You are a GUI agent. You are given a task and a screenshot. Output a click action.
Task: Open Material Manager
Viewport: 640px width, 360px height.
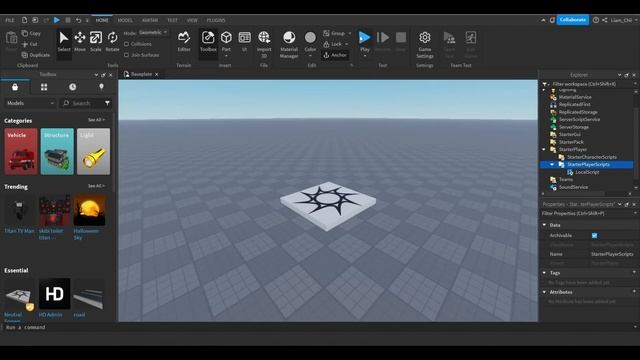tap(289, 44)
